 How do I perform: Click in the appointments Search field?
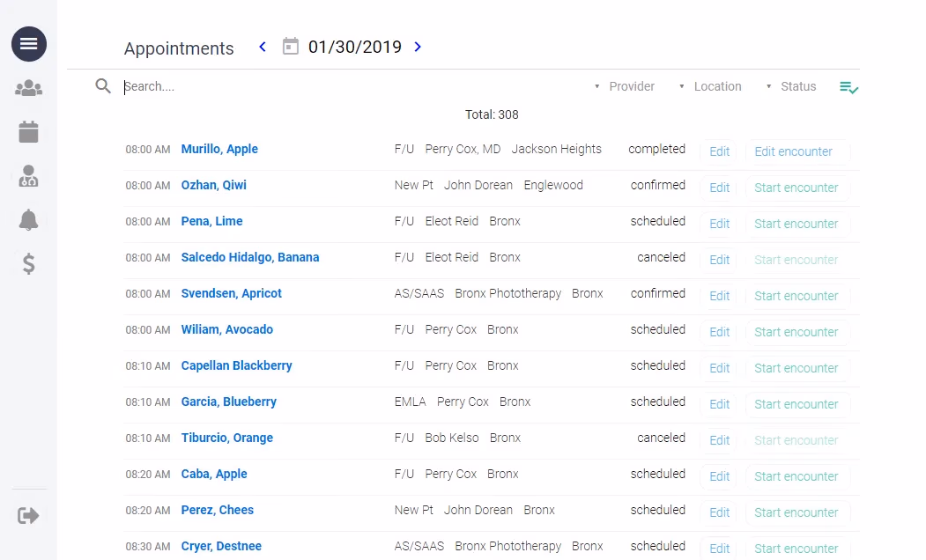coord(352,86)
